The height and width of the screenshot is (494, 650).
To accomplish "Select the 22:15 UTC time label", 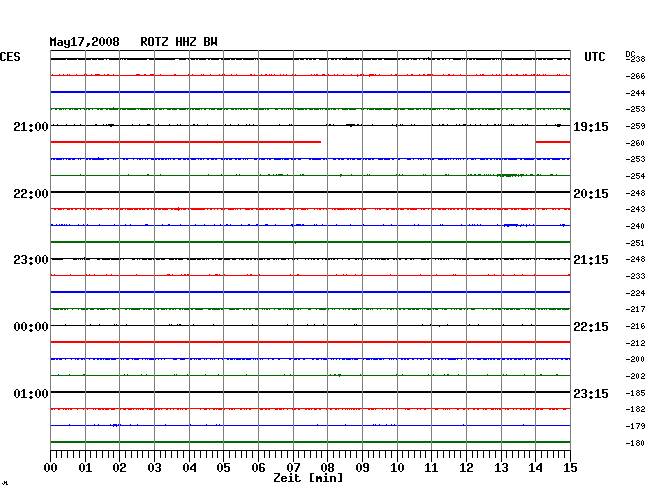I will pos(591,327).
